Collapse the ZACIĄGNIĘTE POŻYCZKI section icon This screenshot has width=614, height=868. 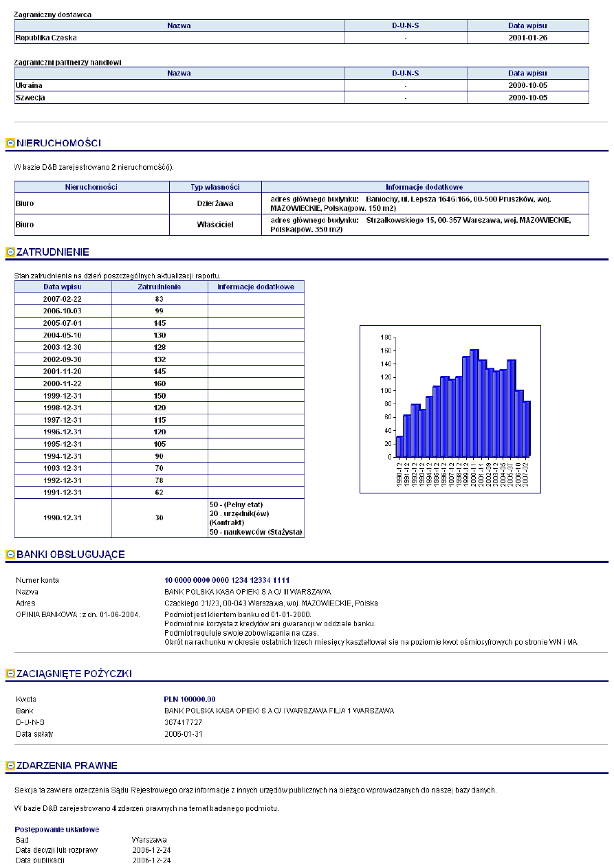pyautogui.click(x=10, y=674)
